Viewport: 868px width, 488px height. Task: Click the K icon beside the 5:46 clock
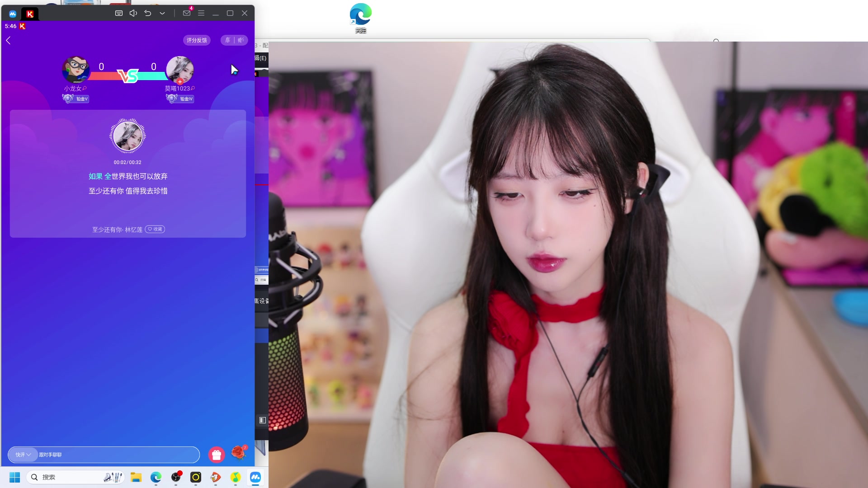[22, 26]
